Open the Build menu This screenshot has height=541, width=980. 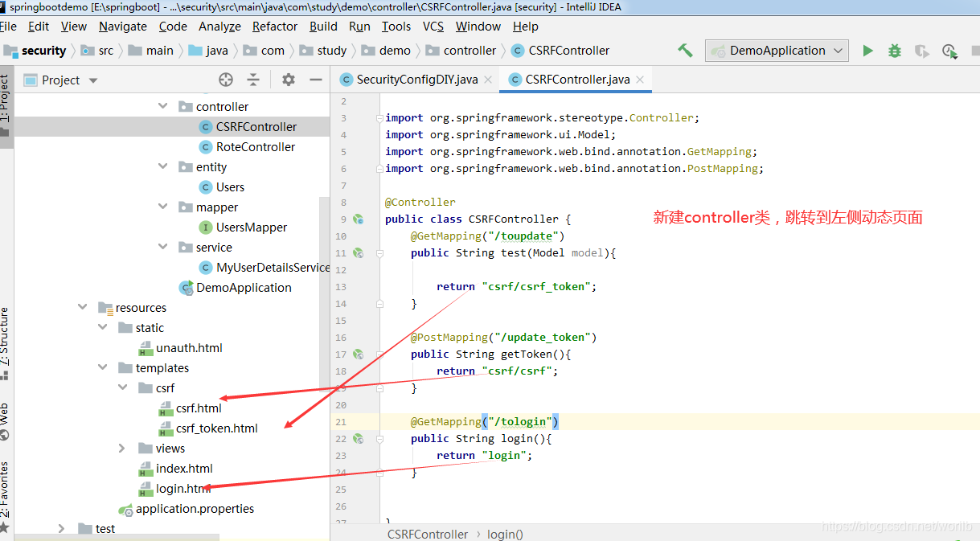click(323, 26)
